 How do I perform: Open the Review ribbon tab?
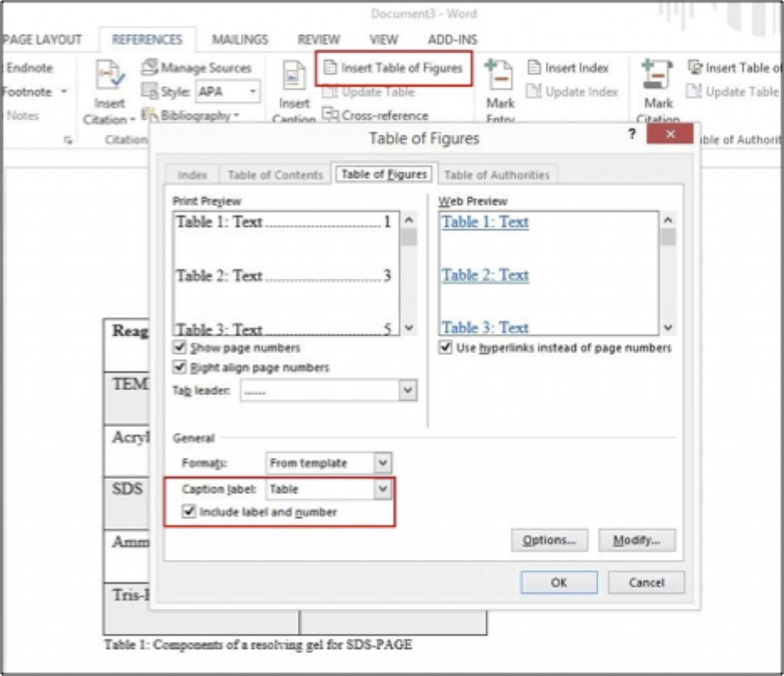click(318, 40)
